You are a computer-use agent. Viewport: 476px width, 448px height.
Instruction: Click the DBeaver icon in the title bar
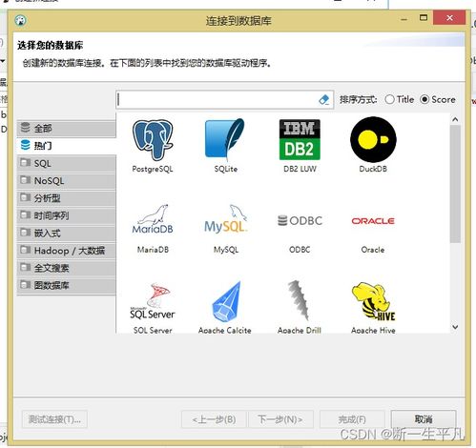tap(21, 21)
